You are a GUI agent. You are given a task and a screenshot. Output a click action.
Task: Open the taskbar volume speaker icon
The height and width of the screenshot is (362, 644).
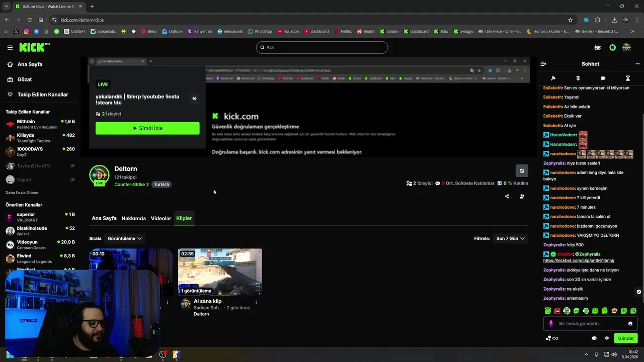[x=614, y=354]
